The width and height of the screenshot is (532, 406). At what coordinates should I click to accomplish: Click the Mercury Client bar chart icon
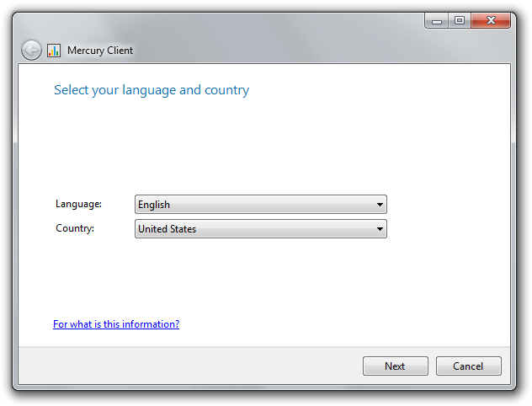[x=54, y=51]
